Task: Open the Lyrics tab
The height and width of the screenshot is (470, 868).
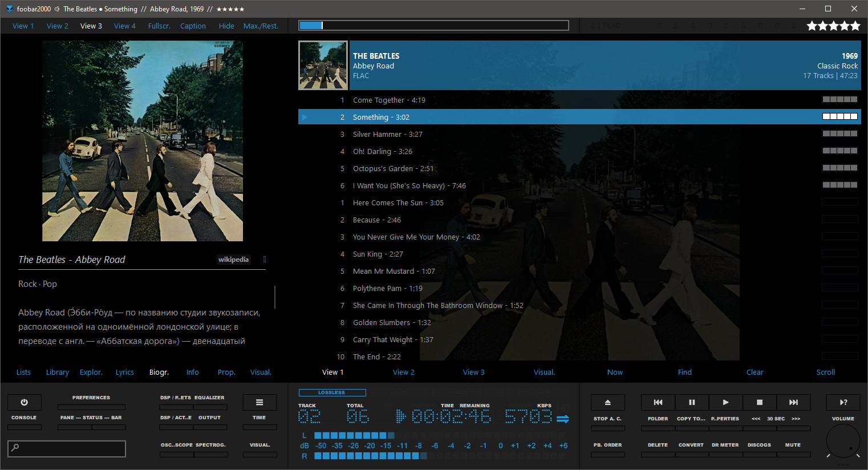Action: pyautogui.click(x=125, y=372)
